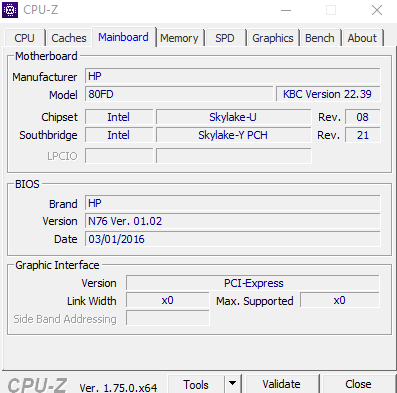Minimize the CPU-Z window

286,10
